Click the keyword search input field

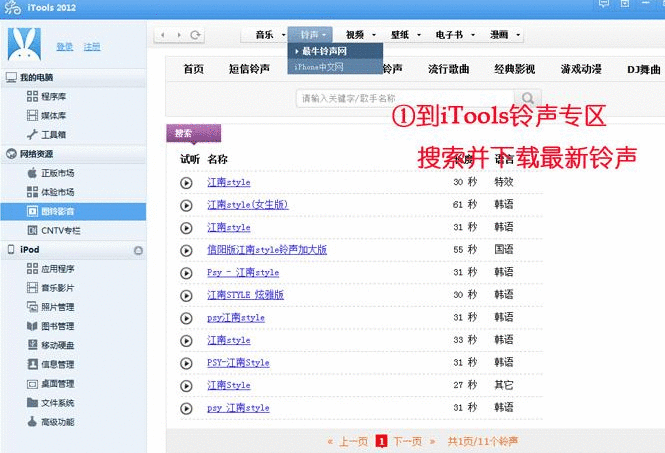coord(405,98)
